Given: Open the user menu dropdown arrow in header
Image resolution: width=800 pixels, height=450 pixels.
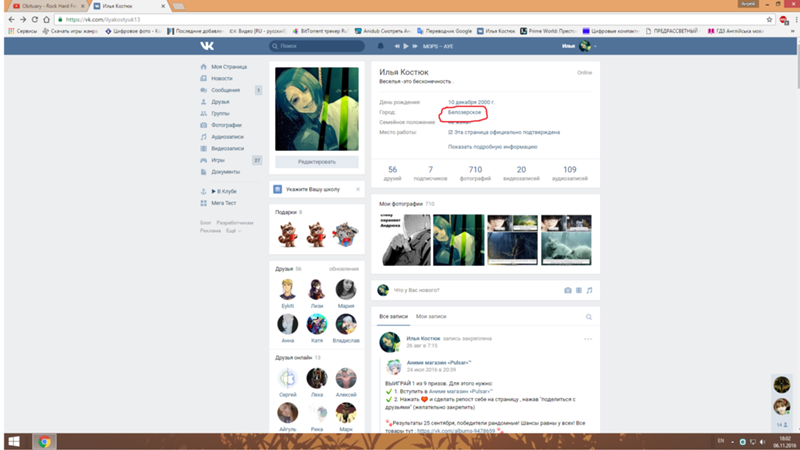Looking at the screenshot, I should (x=595, y=46).
